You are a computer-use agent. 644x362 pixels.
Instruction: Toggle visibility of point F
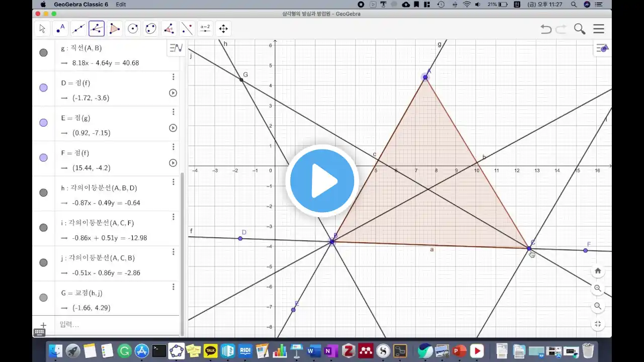(43, 157)
